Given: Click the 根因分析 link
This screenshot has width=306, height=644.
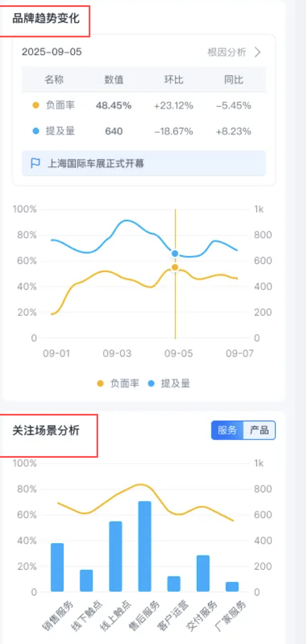Looking at the screenshot, I should click(x=227, y=53).
